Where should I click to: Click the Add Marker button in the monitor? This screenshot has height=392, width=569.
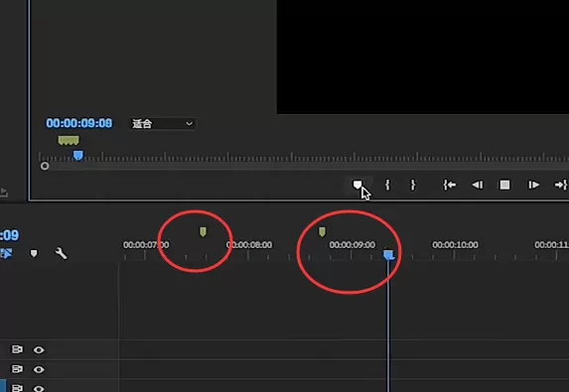(357, 185)
